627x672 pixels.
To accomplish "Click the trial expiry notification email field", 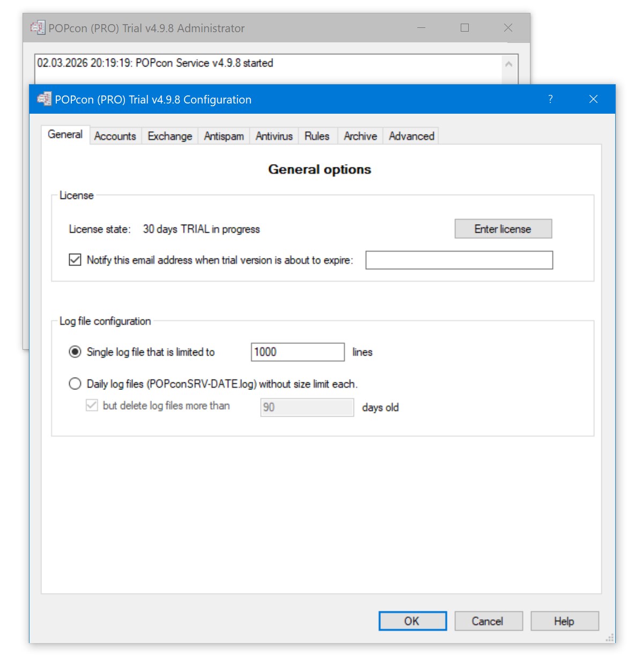I will [x=459, y=260].
